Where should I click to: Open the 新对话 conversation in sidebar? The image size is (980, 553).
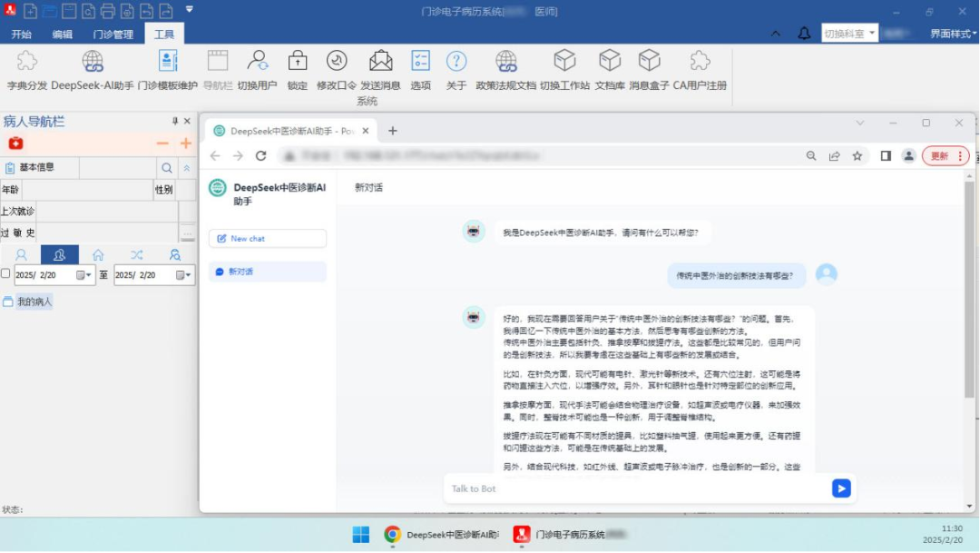click(268, 272)
